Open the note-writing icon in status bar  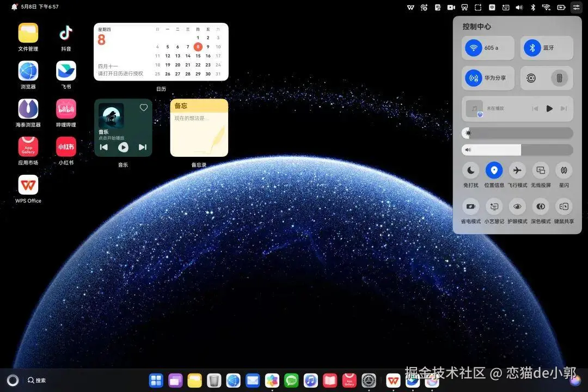pos(438,7)
